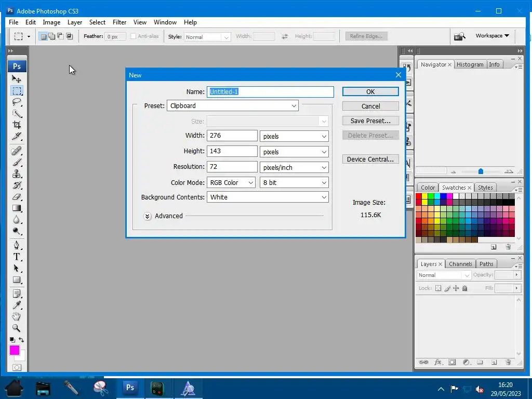
Task: Toggle lock position in Layers panel
Action: (456, 288)
